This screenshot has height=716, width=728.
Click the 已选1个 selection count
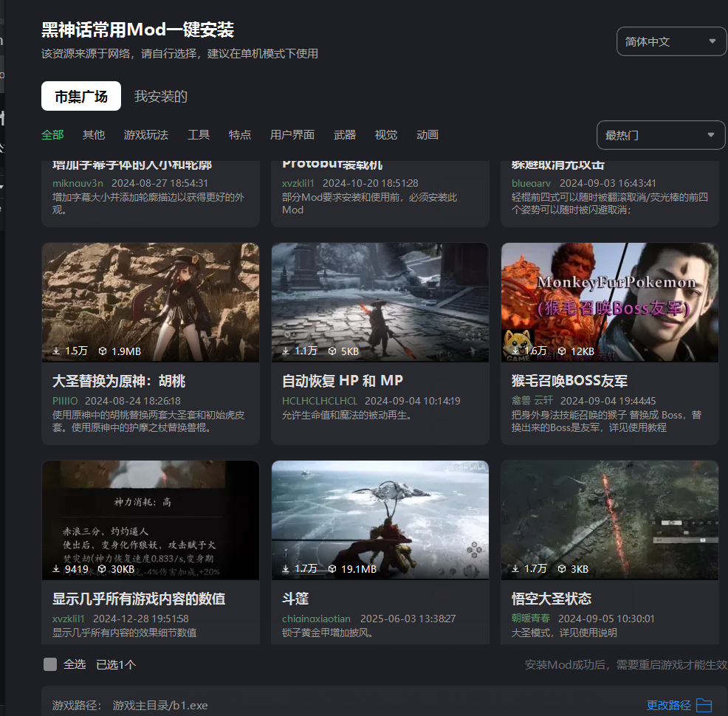point(116,664)
